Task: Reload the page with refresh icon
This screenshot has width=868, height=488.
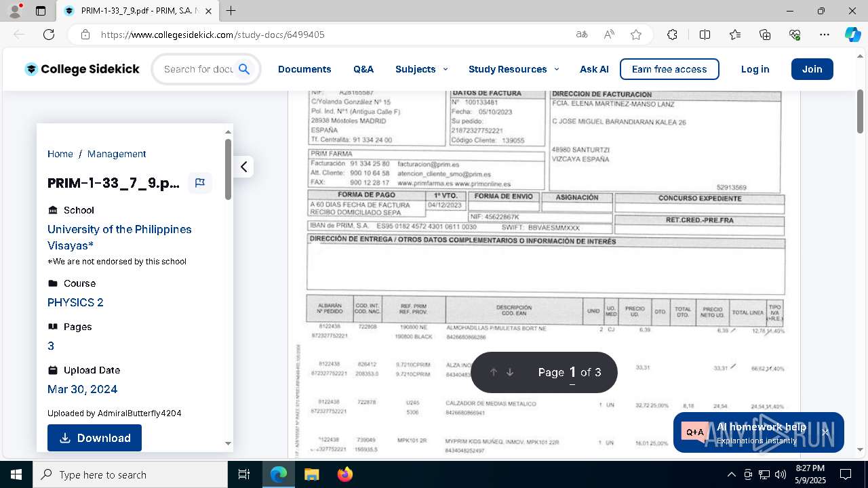Action: click(x=49, y=35)
